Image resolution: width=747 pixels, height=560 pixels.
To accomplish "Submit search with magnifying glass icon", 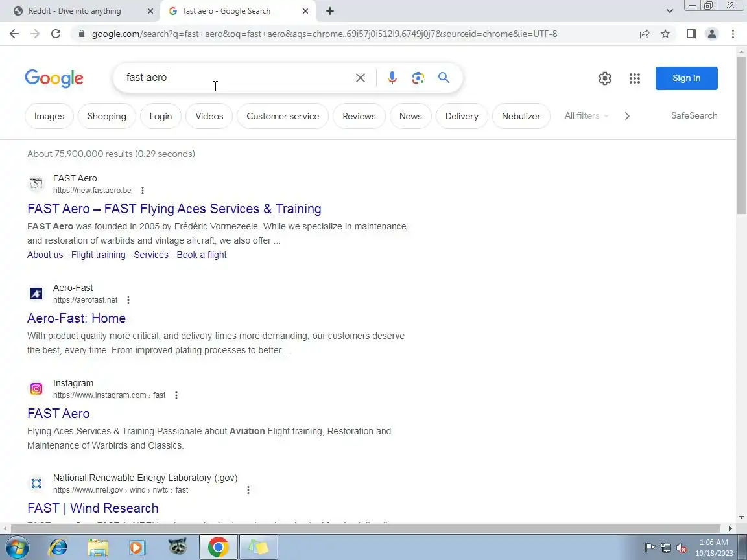I will 444,78.
